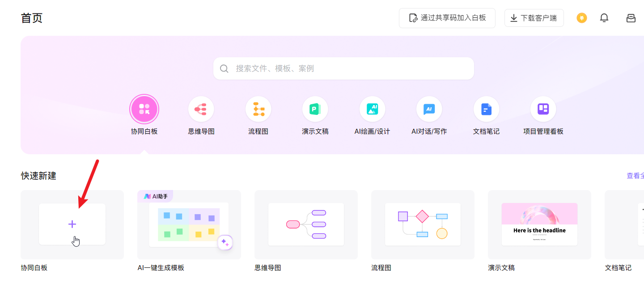This screenshot has height=296, width=644.
Task: Choose the AI绘画/设计 icon
Action: 372,109
